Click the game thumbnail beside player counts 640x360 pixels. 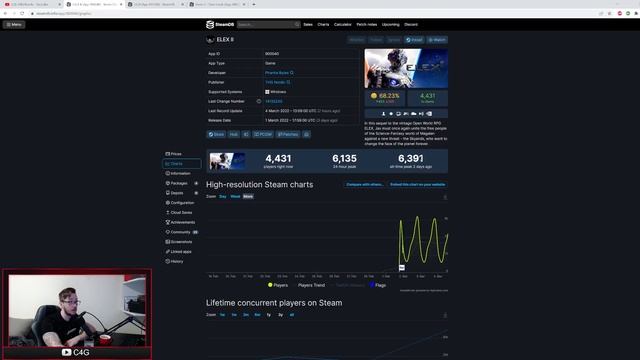coord(227,161)
